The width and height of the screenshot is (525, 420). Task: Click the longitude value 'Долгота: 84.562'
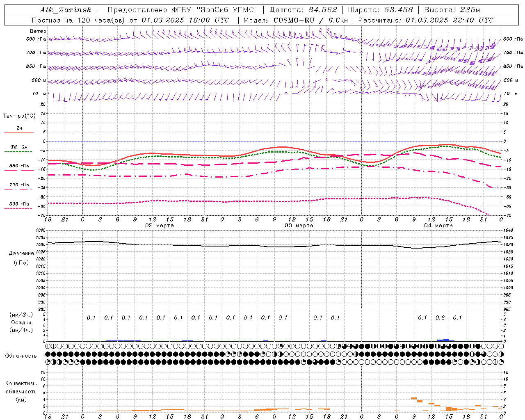pyautogui.click(x=303, y=10)
